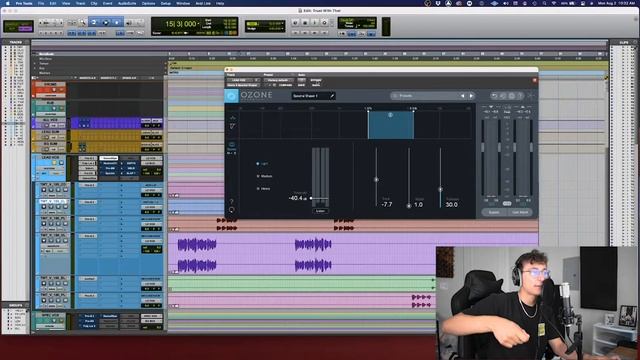This screenshot has width=640, height=360.
Task: Click the main counter showing 15|3|000
Action: coord(180,24)
